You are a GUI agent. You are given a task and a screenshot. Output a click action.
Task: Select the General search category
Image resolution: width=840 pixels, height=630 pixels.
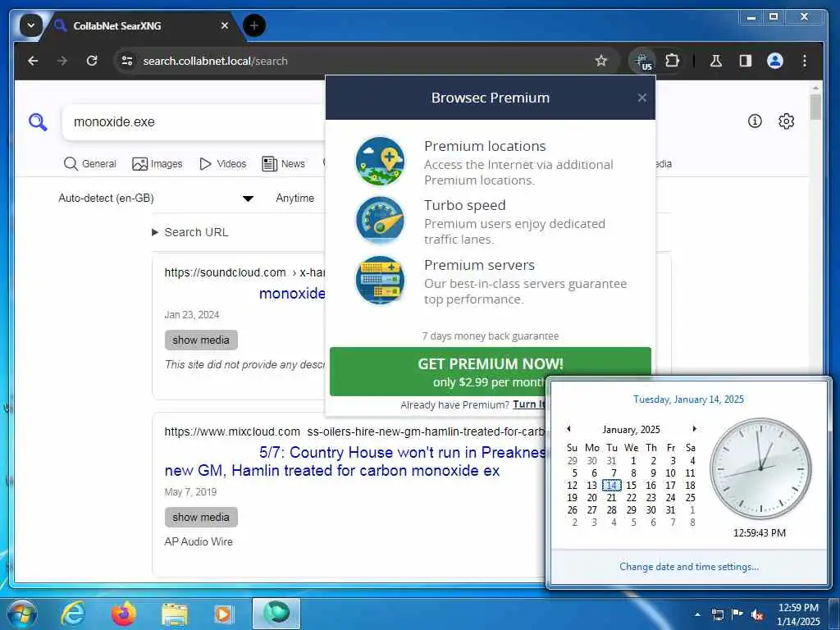click(90, 164)
